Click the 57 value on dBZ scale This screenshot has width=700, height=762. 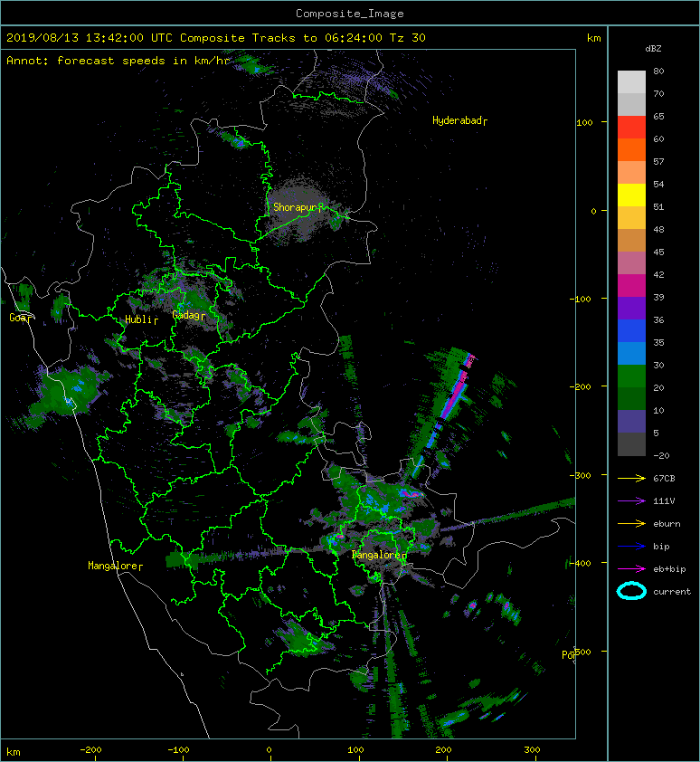click(x=658, y=161)
